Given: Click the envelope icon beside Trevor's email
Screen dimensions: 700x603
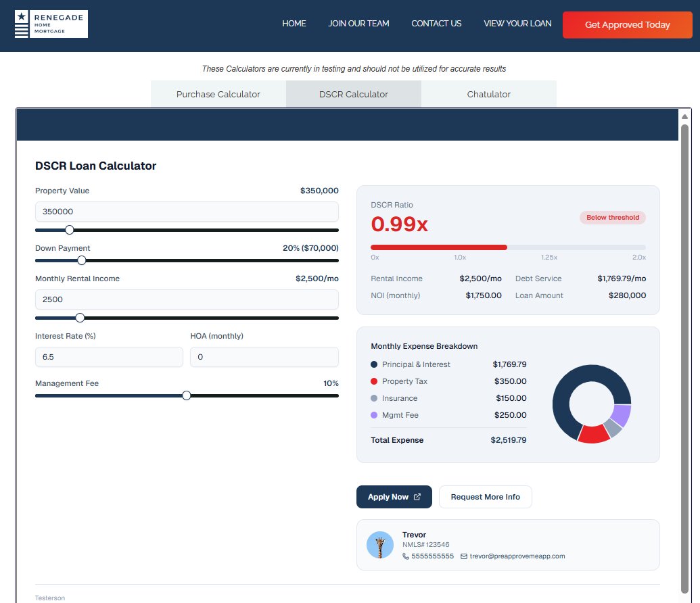Looking at the screenshot, I should [x=464, y=556].
